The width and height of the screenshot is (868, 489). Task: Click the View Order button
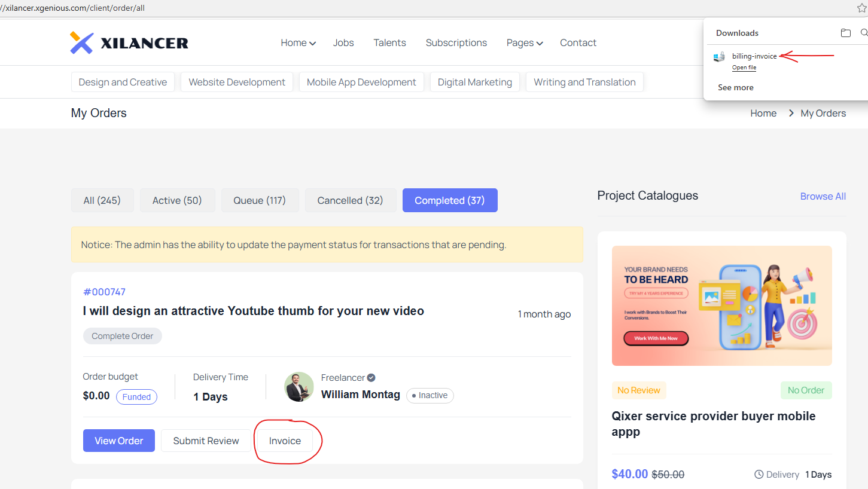tap(119, 441)
